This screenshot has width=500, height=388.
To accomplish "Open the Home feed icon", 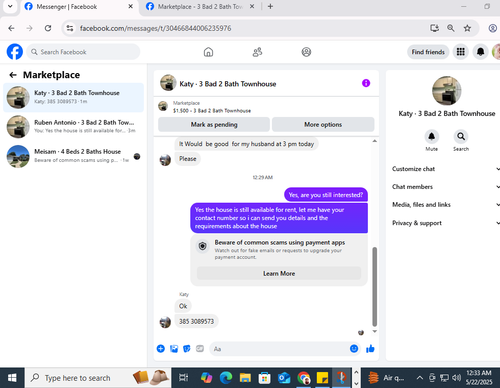I will (x=208, y=52).
